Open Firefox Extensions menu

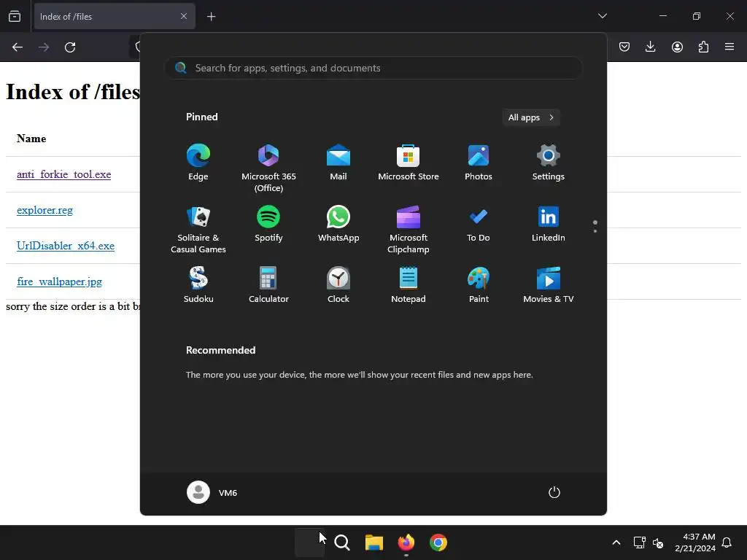tap(703, 47)
